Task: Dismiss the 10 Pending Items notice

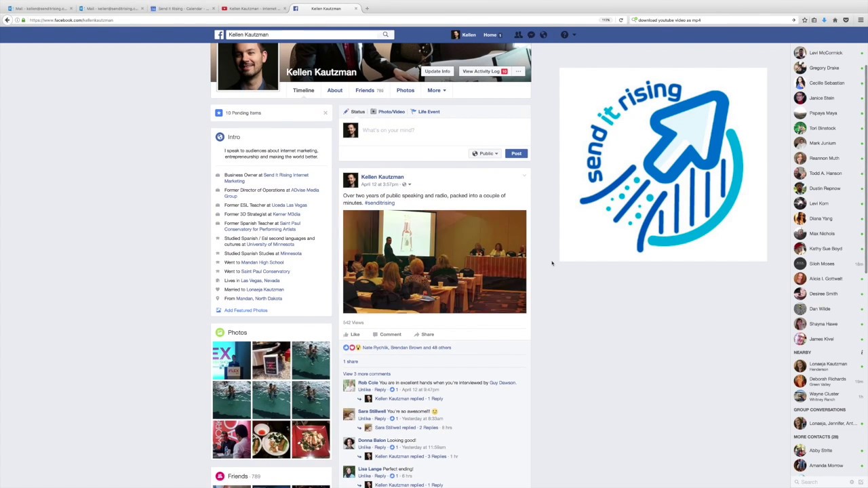Action: 325,113
